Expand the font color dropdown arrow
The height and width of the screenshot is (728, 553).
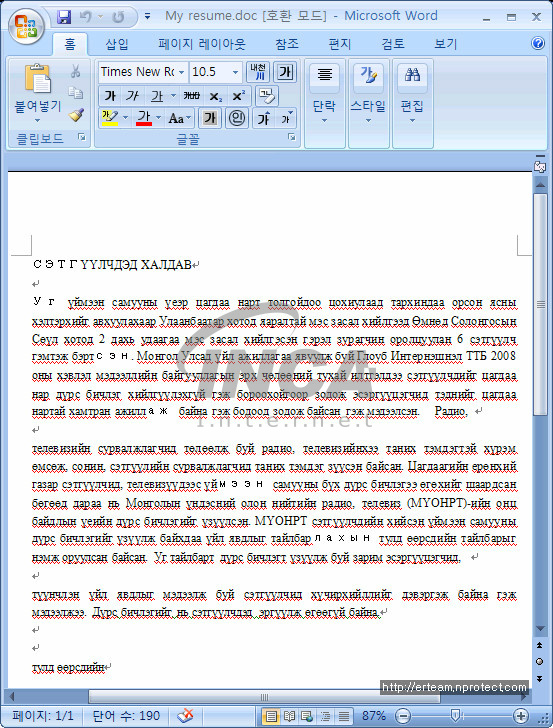pos(159,118)
